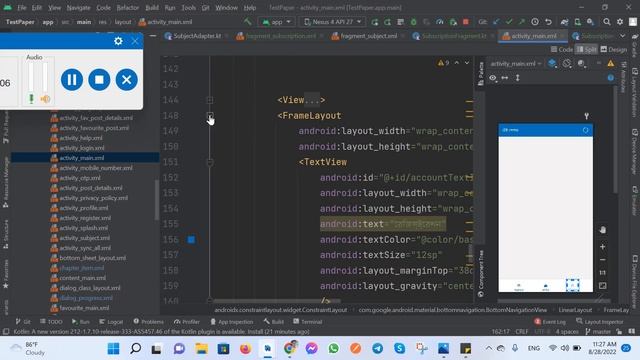Viewport: 640px width, 360px height.
Task: Collapse the TextView fold marker
Action: (210, 162)
